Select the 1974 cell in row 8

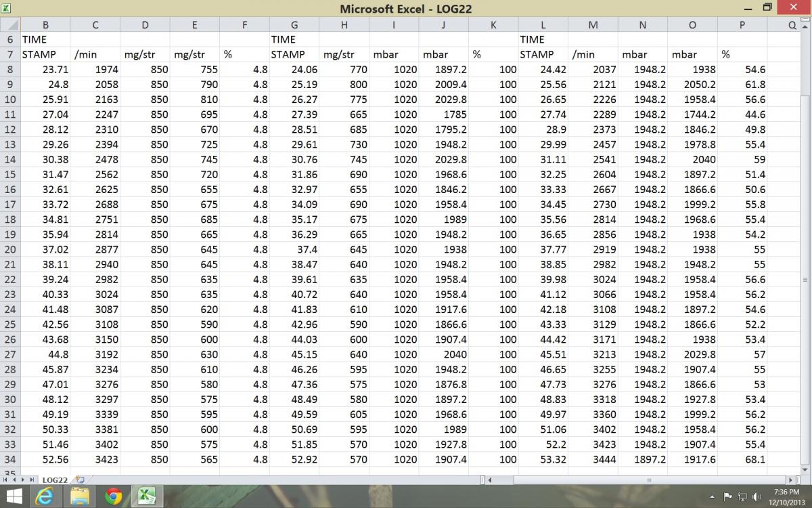(95, 69)
